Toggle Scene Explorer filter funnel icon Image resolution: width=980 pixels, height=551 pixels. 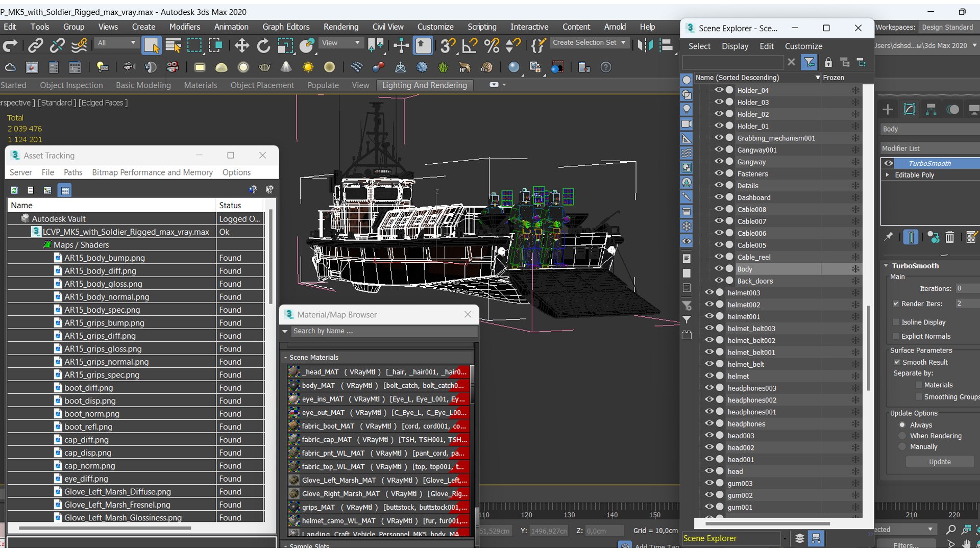click(x=809, y=62)
